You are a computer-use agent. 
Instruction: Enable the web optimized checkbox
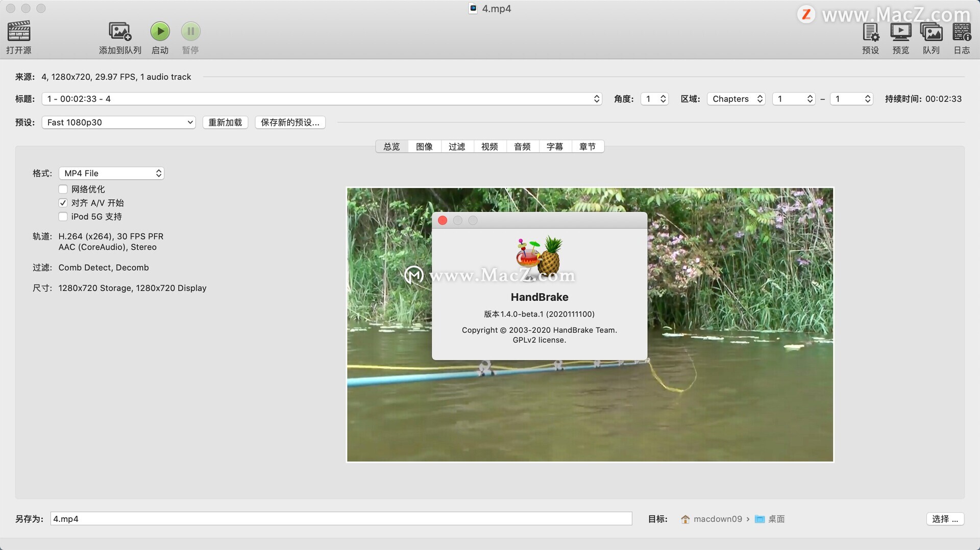coord(63,189)
